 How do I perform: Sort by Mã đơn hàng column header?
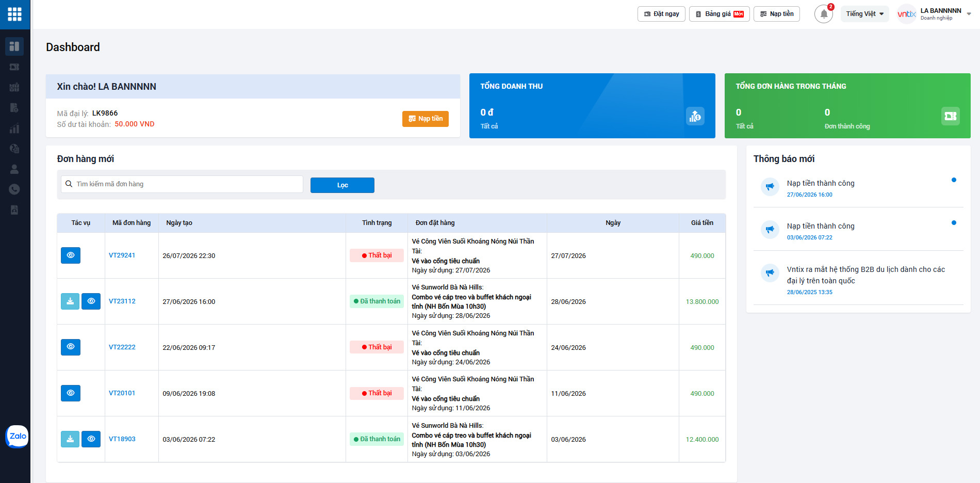pyautogui.click(x=132, y=223)
